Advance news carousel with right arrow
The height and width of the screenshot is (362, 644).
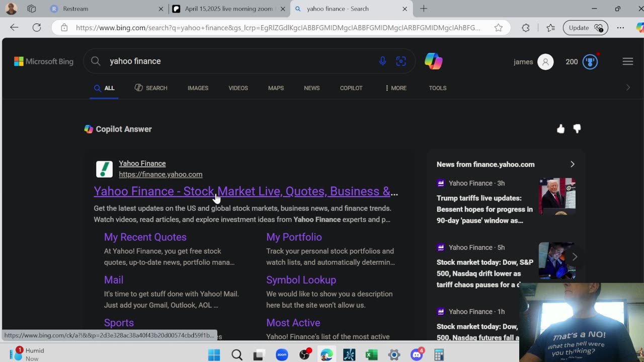click(x=575, y=257)
